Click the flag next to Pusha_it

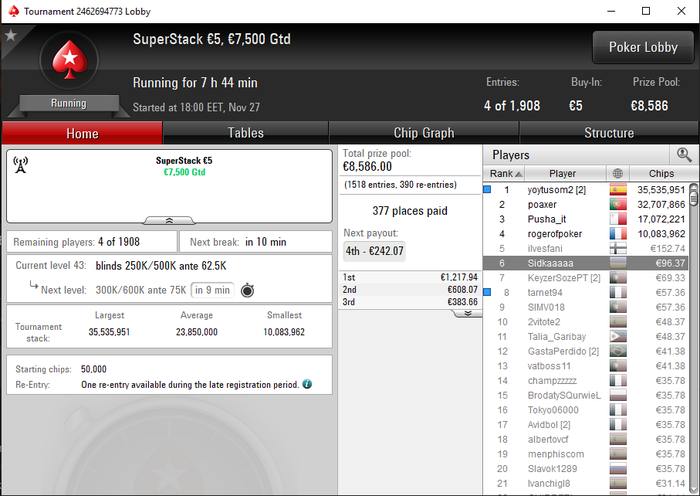(x=618, y=219)
